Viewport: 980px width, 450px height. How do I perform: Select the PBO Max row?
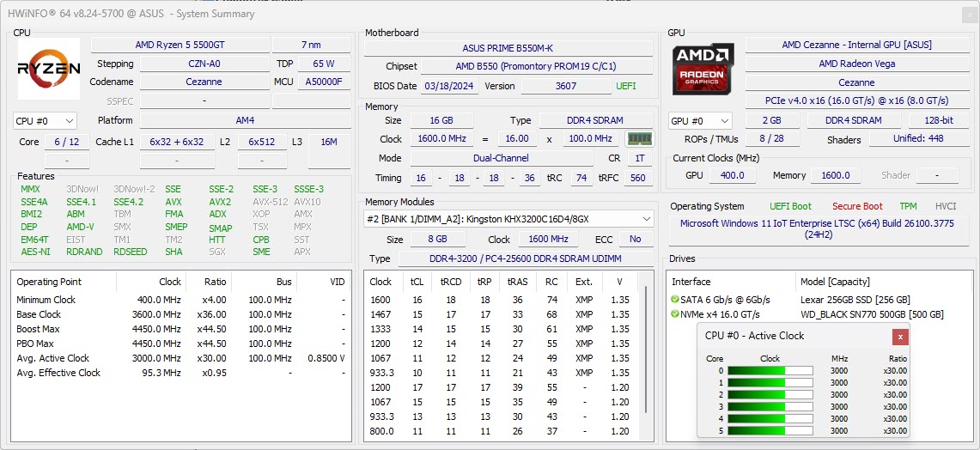180,344
